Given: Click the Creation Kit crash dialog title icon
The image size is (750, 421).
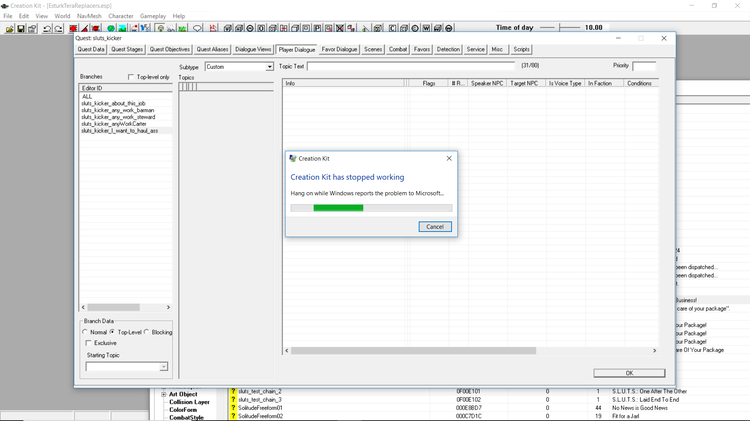Looking at the screenshot, I should (293, 158).
